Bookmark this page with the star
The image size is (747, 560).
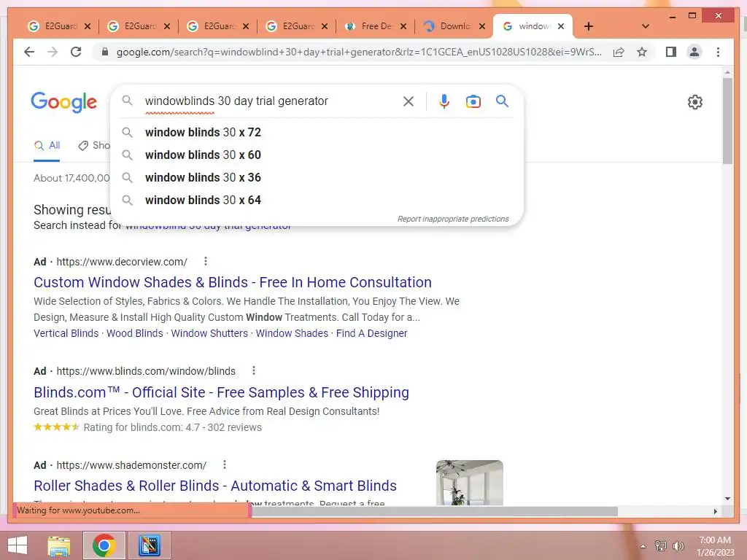click(x=642, y=52)
